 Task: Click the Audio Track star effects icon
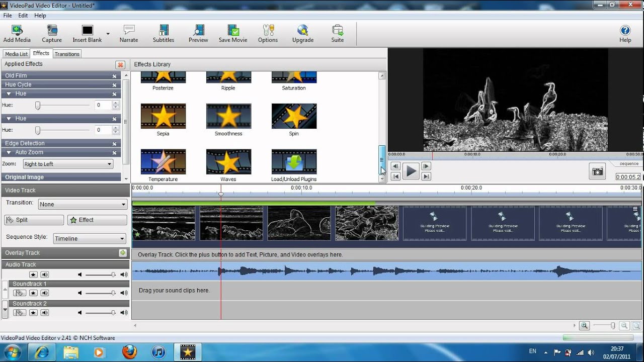pyautogui.click(x=33, y=275)
